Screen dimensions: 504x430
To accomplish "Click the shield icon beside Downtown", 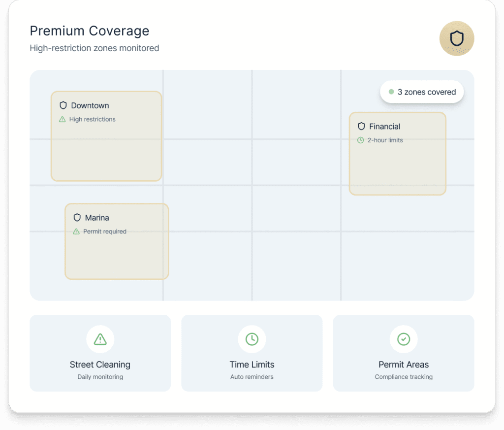I will point(63,105).
